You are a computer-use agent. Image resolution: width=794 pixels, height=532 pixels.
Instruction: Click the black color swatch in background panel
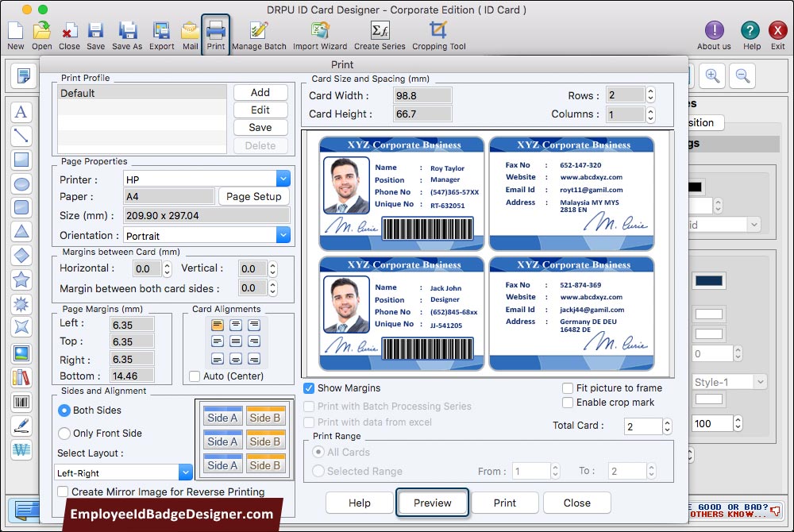pos(695,187)
